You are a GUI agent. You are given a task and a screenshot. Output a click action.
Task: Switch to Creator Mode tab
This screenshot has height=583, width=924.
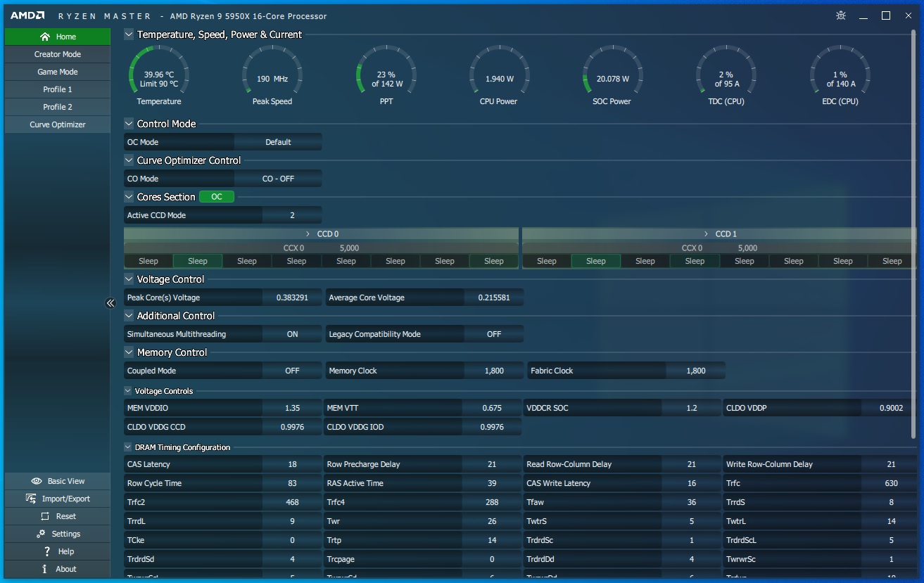(58, 54)
